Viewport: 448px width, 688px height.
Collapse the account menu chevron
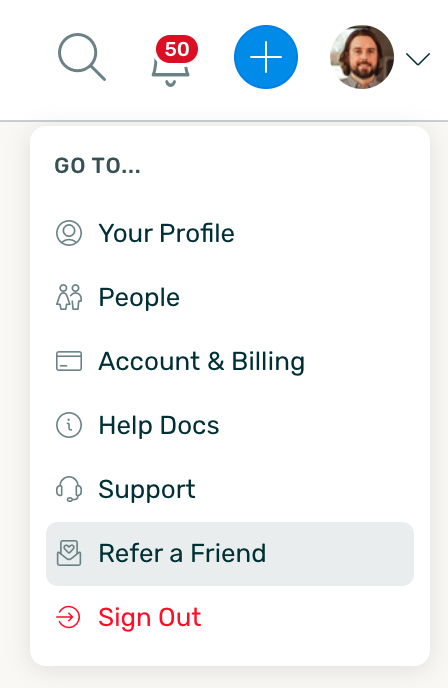click(x=418, y=59)
